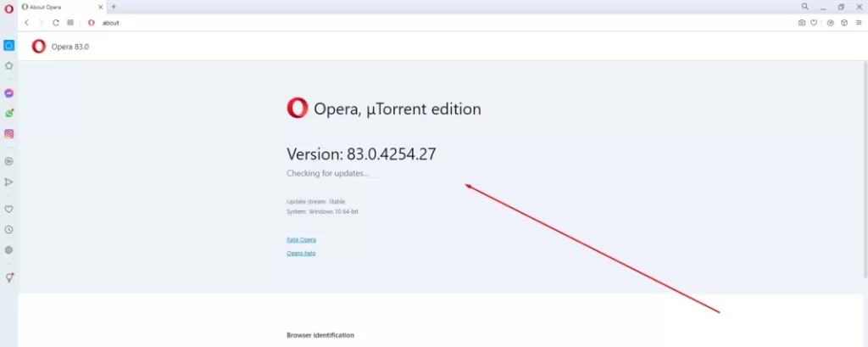Close the Opera window

click(860, 7)
